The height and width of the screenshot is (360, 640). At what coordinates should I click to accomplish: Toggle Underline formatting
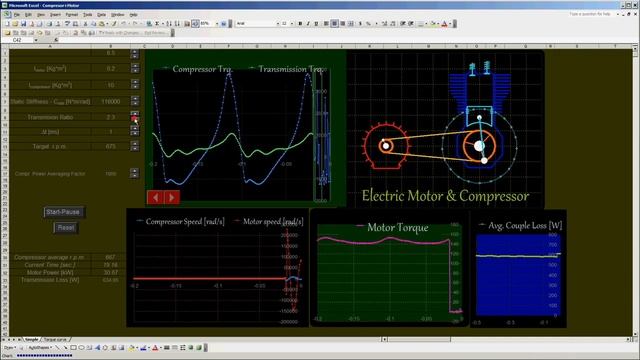tap(316, 24)
